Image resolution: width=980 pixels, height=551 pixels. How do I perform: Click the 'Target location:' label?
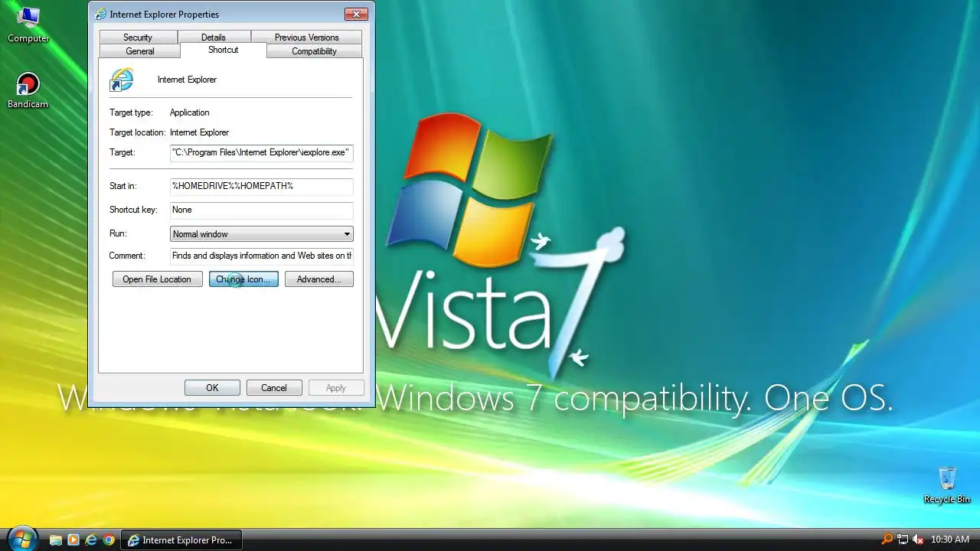coord(138,132)
